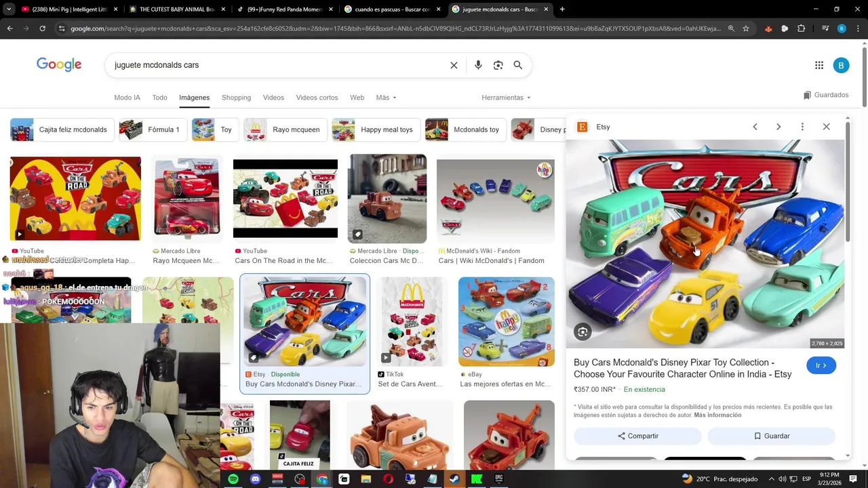Open the media control music icon in Chrome
Image resolution: width=868 pixels, height=488 pixels.
point(825,28)
